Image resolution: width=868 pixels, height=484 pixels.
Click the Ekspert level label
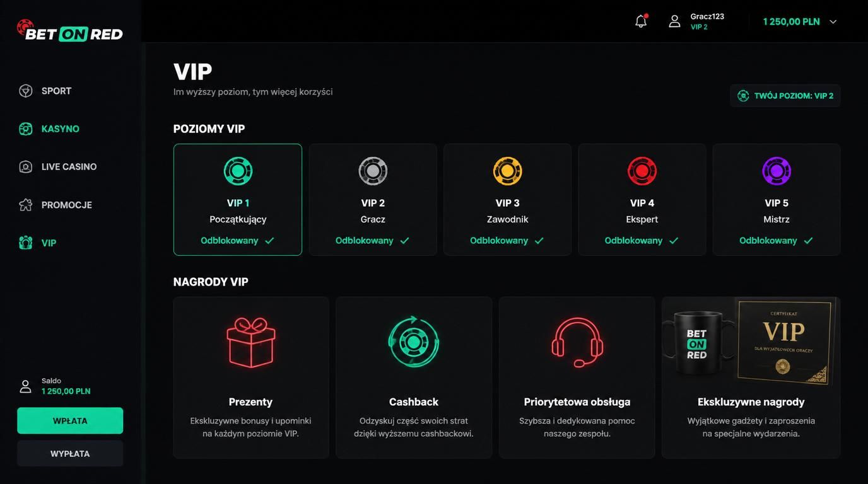coord(642,219)
